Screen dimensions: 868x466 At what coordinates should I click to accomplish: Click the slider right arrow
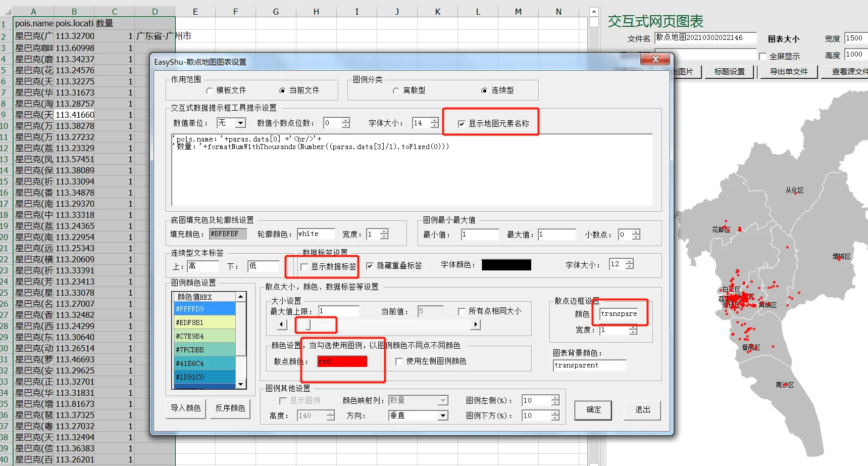475,324
